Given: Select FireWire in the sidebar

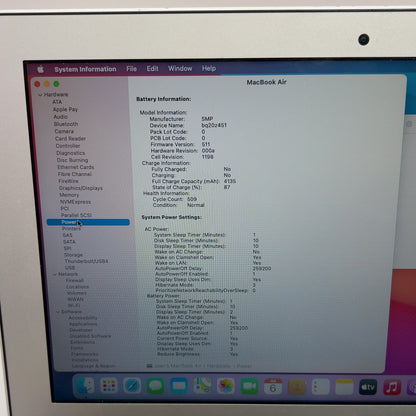Looking at the screenshot, I should pos(68,181).
